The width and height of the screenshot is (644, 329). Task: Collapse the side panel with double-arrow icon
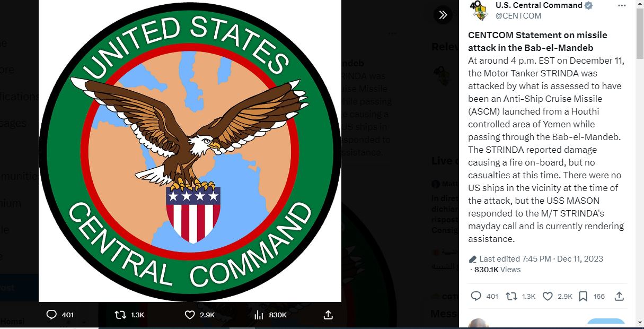443,15
